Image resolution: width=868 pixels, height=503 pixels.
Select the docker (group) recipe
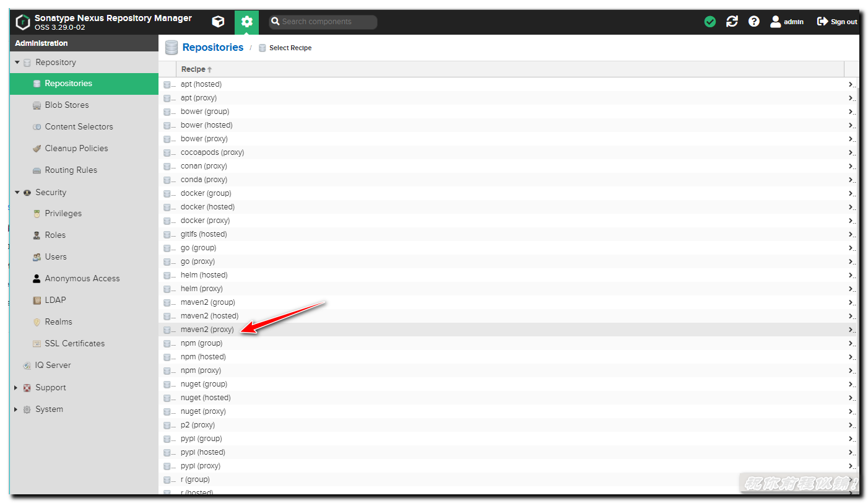pos(509,193)
